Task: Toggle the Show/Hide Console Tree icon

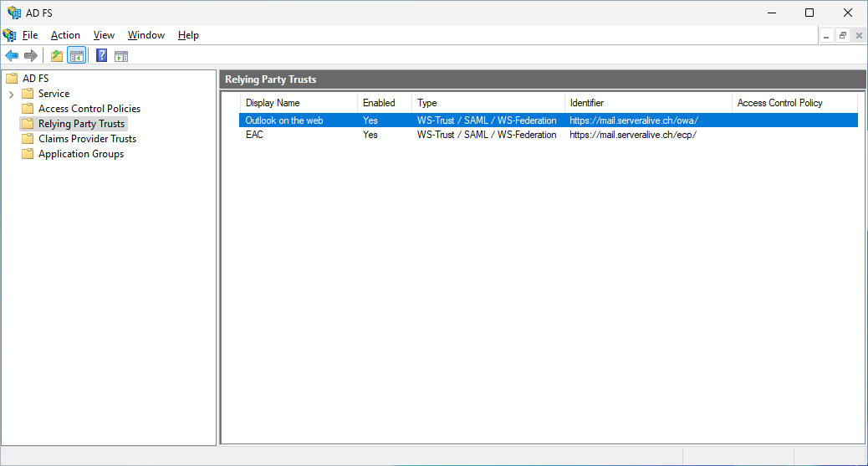Action: pyautogui.click(x=76, y=55)
